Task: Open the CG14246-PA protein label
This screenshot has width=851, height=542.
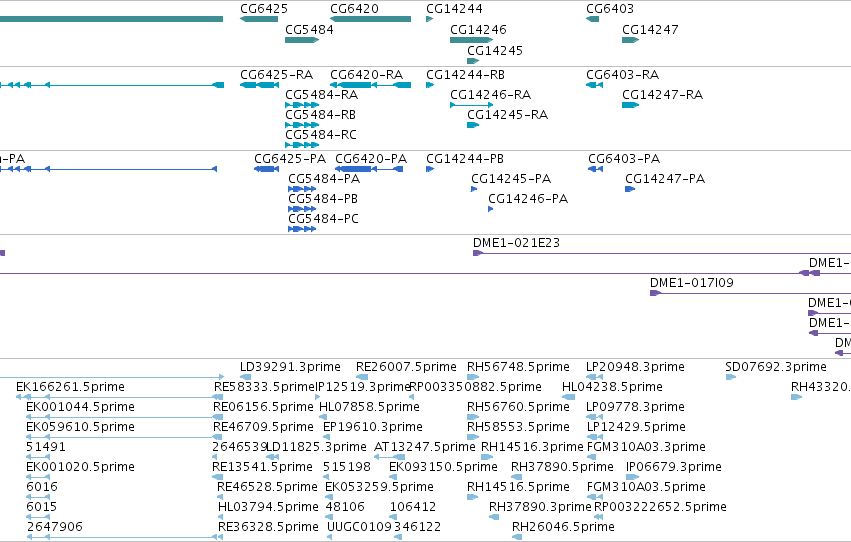Action: [x=528, y=199]
